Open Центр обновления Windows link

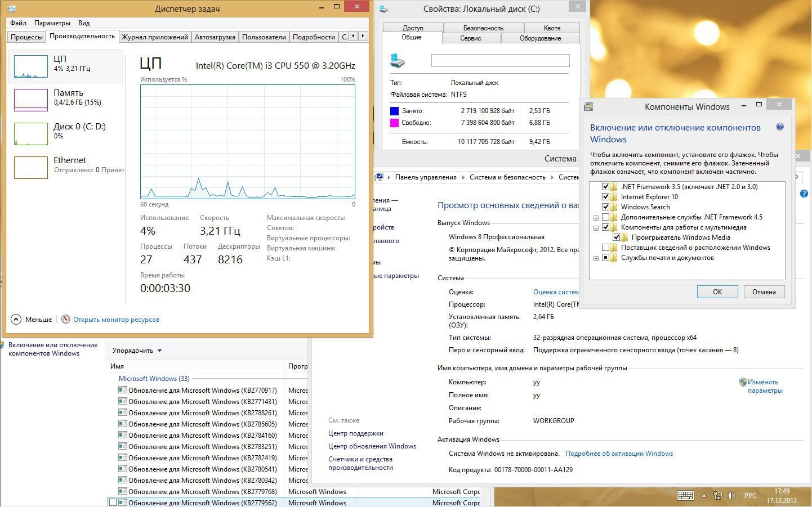click(x=372, y=446)
